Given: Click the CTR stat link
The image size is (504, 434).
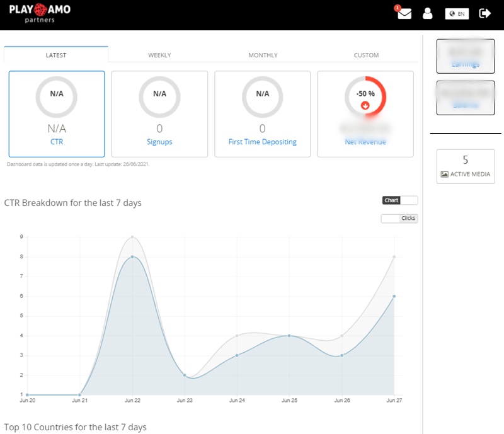Looking at the screenshot, I should [57, 142].
